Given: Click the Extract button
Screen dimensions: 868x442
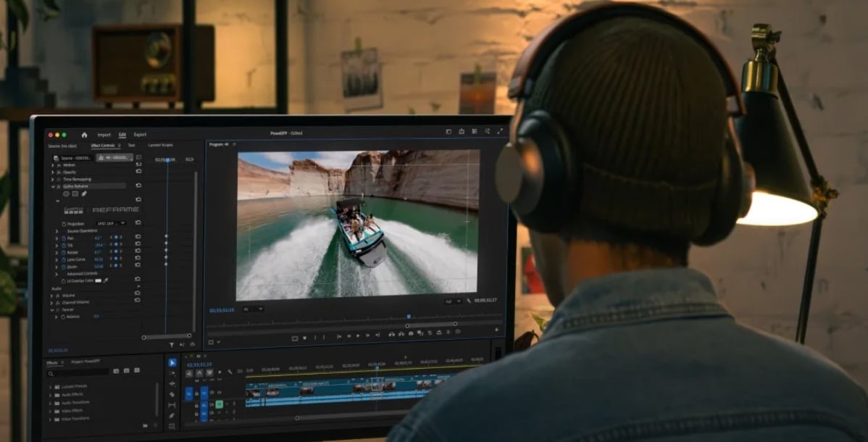Looking at the screenshot, I should (401, 334).
